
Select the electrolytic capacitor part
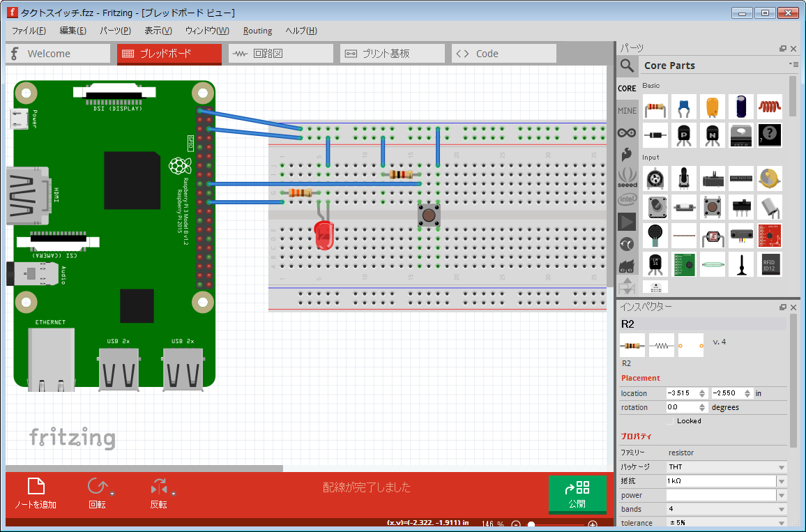[x=740, y=107]
